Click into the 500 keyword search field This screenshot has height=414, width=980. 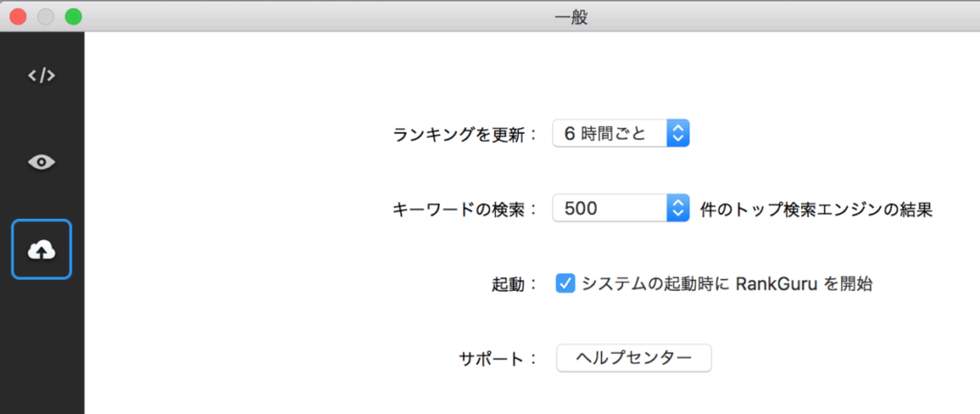(x=608, y=207)
